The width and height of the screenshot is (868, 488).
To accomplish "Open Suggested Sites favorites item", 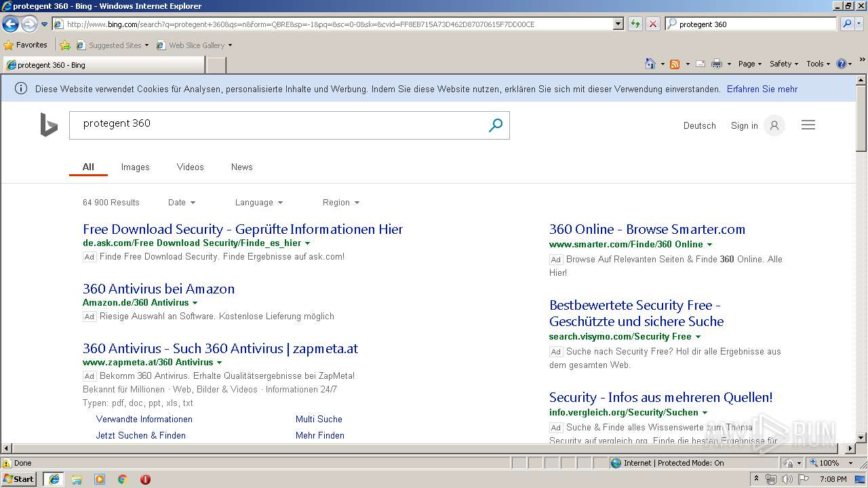I will point(112,45).
